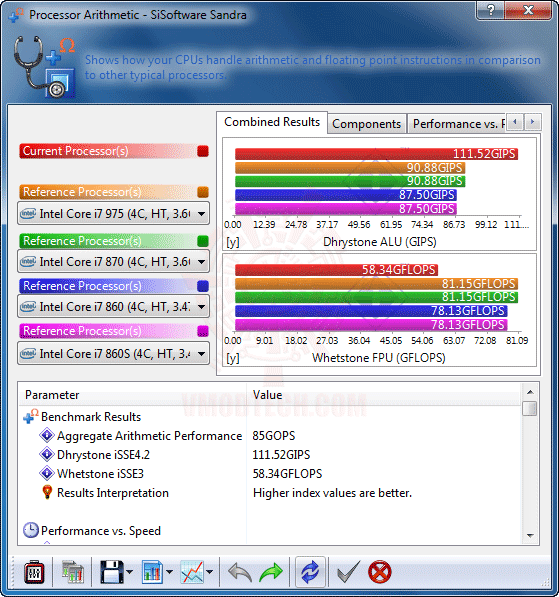Save results with the floppy disk icon

(112, 572)
